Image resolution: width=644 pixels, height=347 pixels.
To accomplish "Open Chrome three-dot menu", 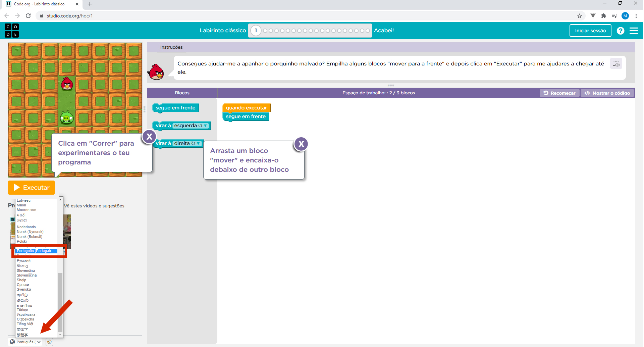I will click(x=636, y=16).
